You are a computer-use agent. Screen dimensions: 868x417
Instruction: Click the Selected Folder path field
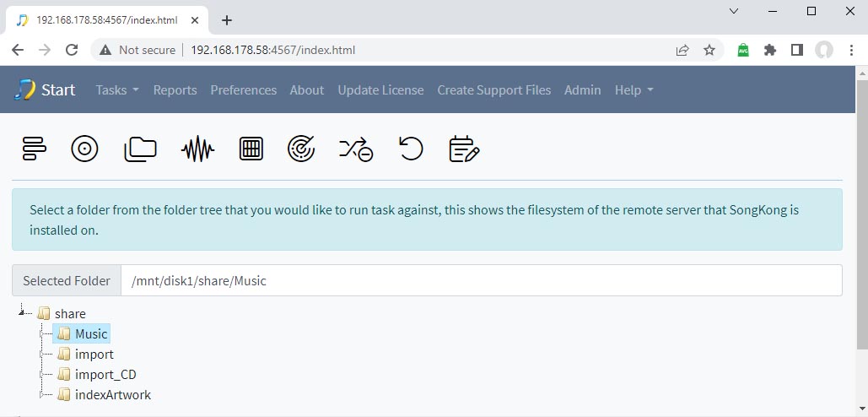(x=482, y=281)
